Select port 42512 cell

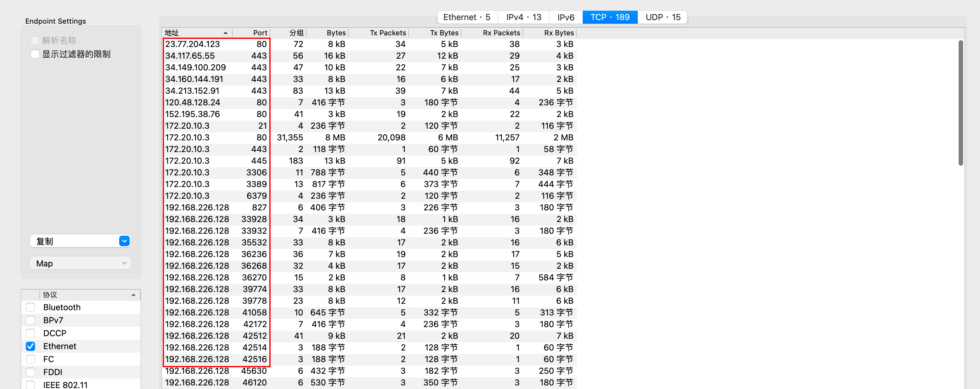(x=254, y=336)
